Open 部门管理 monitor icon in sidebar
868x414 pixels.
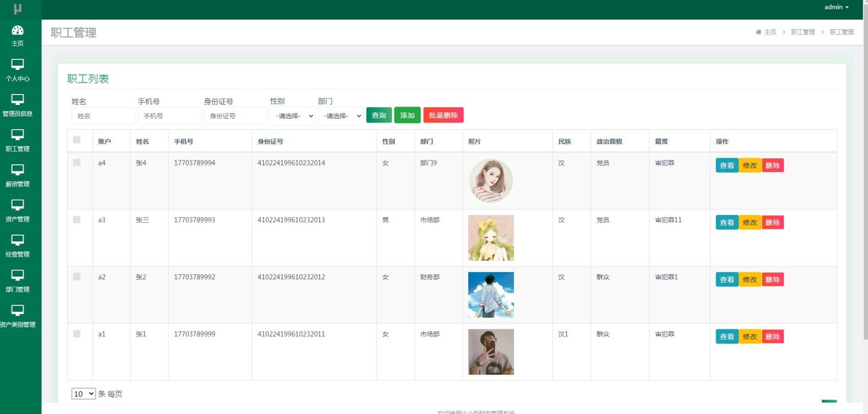18,275
